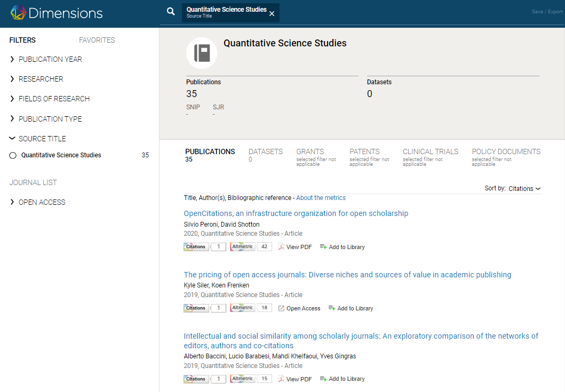The image size is (565, 392).
Task: Click the SNIP metric label
Action: pyautogui.click(x=193, y=107)
